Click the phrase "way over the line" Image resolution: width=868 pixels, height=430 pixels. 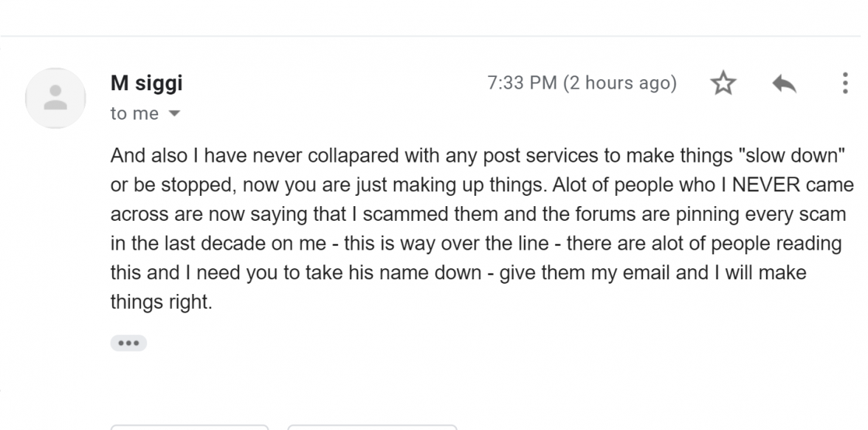point(481,244)
